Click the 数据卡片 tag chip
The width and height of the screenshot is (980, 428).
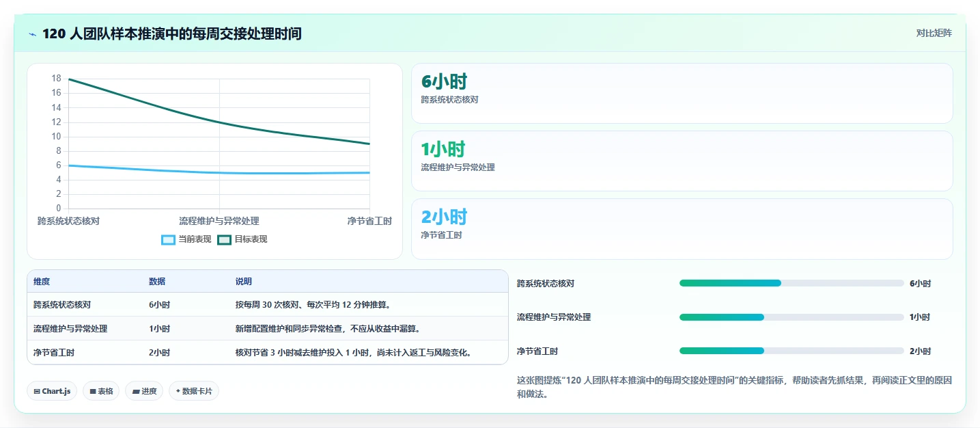click(194, 391)
